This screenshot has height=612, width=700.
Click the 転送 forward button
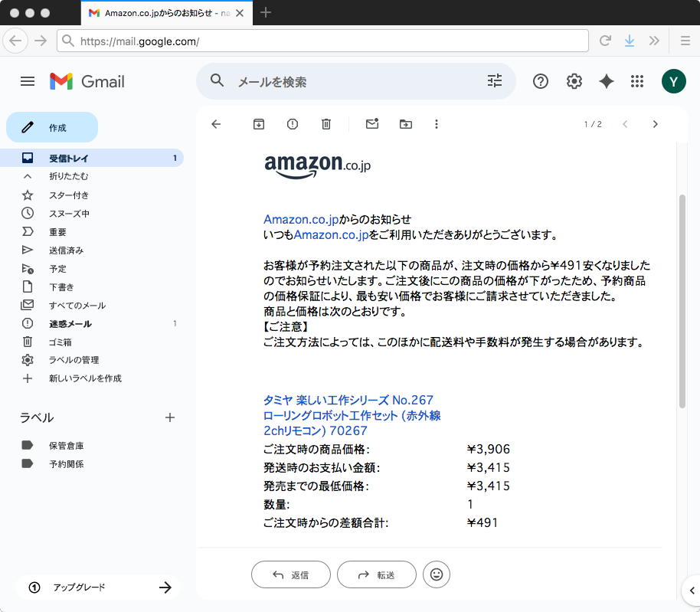(x=376, y=574)
